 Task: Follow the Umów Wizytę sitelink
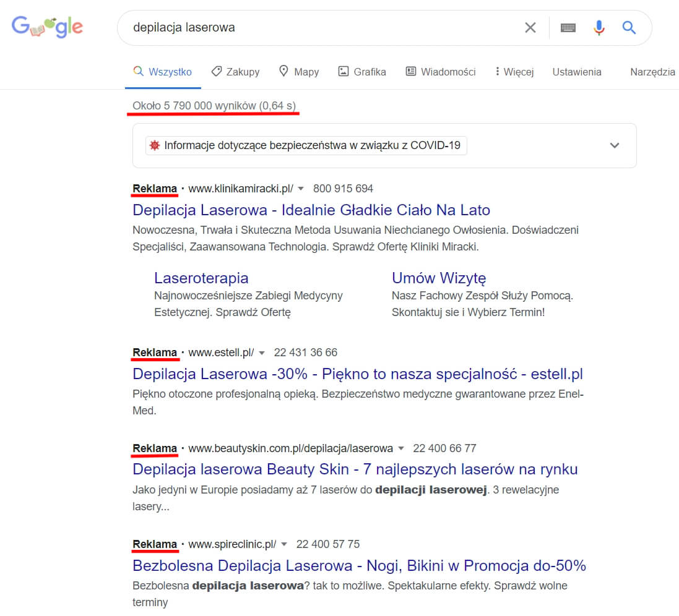(x=439, y=278)
